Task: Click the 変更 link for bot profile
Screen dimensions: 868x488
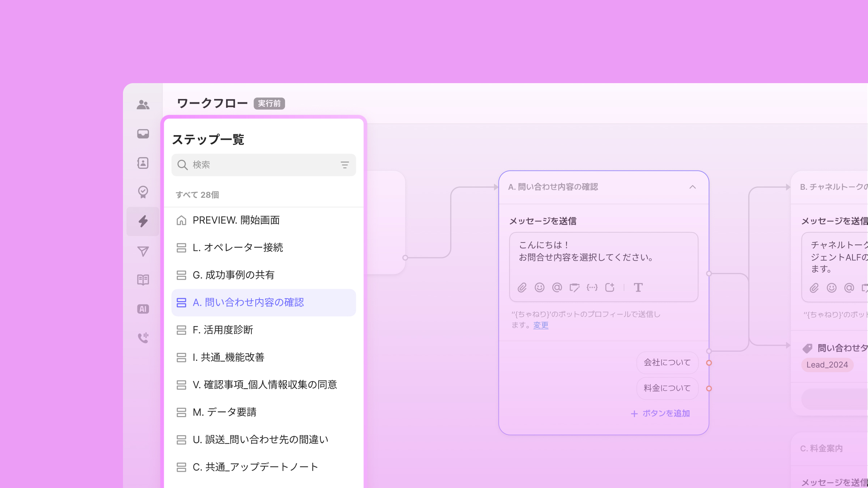Action: (x=540, y=325)
